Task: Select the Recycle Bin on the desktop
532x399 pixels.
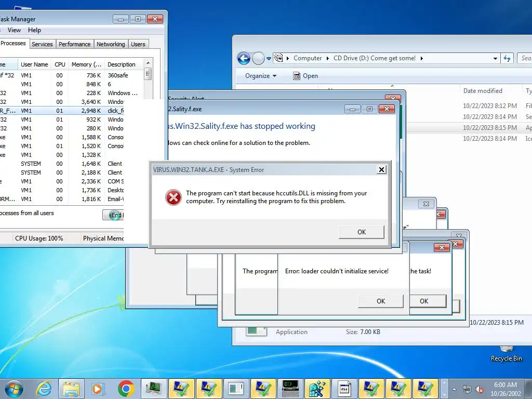Action: coord(506,354)
